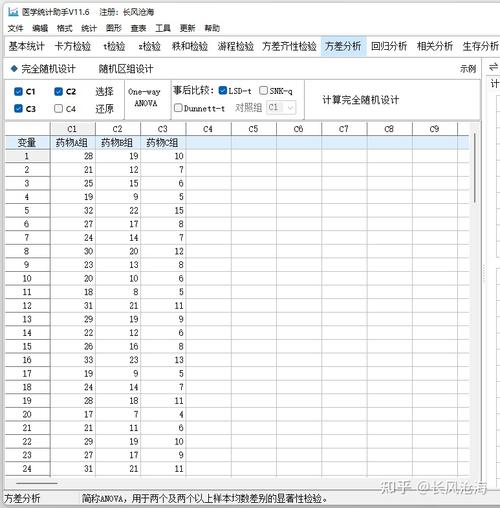Select row header 24

(x=27, y=468)
